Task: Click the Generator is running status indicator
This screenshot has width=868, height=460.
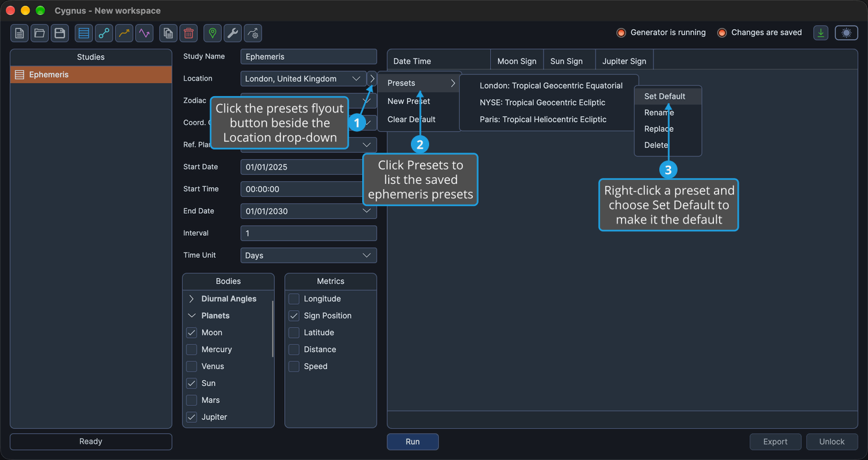Action: click(661, 32)
